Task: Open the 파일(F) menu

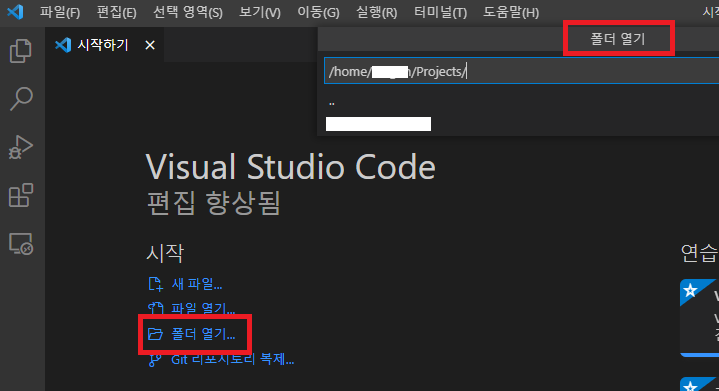Action: click(x=60, y=12)
